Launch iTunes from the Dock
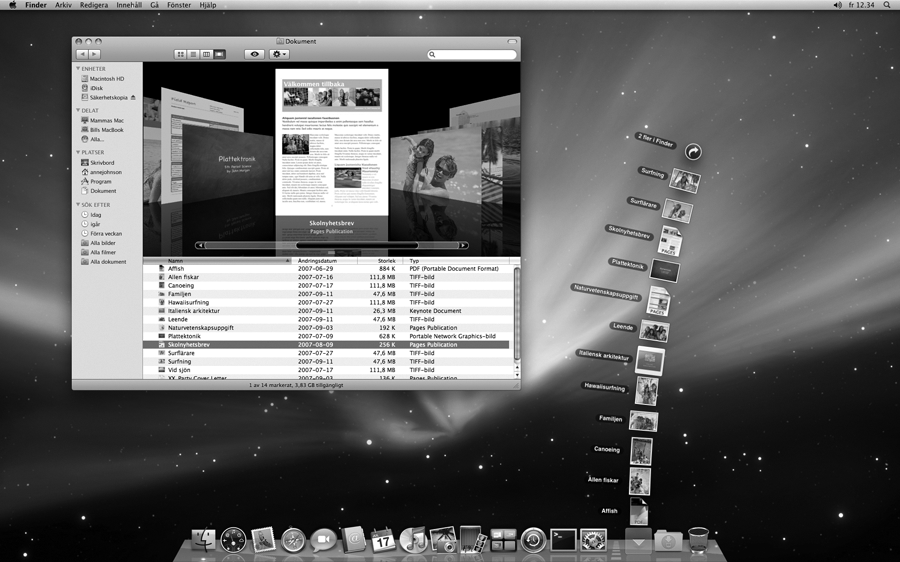This screenshot has width=900, height=562. tap(413, 540)
